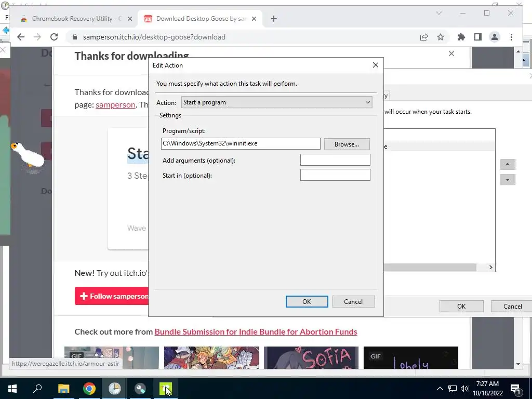532x399 pixels.
Task: Click the Program/script path field
Action: (241, 143)
